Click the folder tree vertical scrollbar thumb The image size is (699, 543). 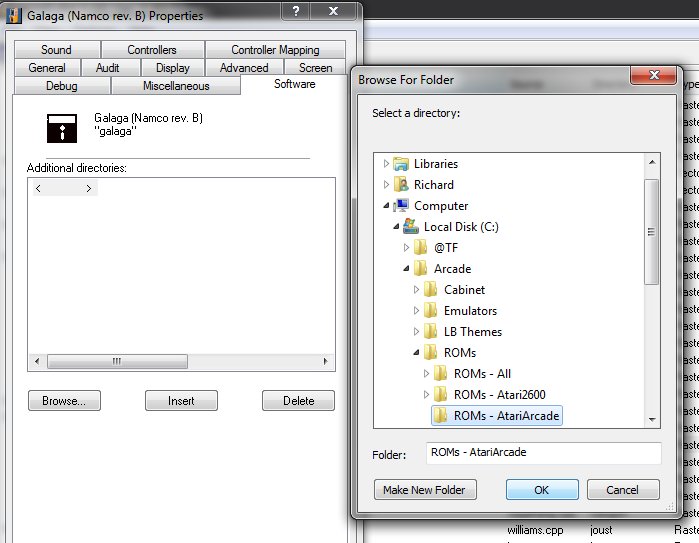click(651, 231)
